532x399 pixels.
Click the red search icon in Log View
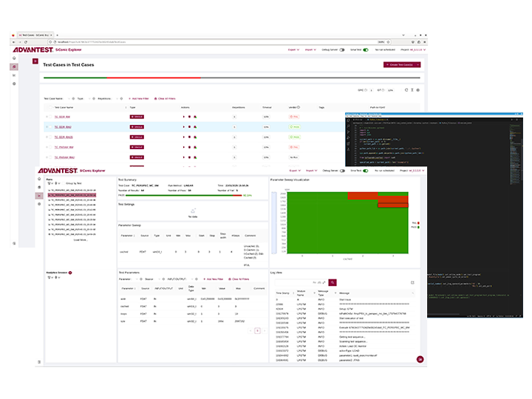[332, 282]
